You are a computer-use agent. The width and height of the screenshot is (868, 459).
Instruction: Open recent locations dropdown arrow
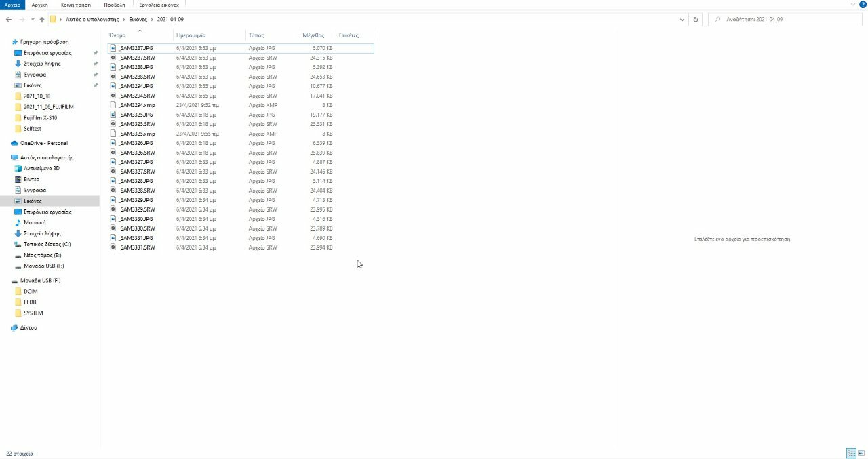click(x=32, y=20)
